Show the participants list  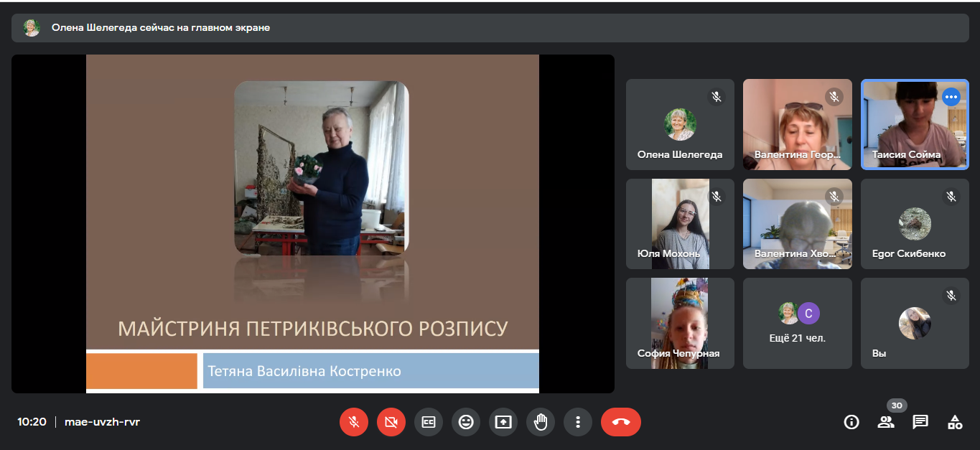coord(886,422)
